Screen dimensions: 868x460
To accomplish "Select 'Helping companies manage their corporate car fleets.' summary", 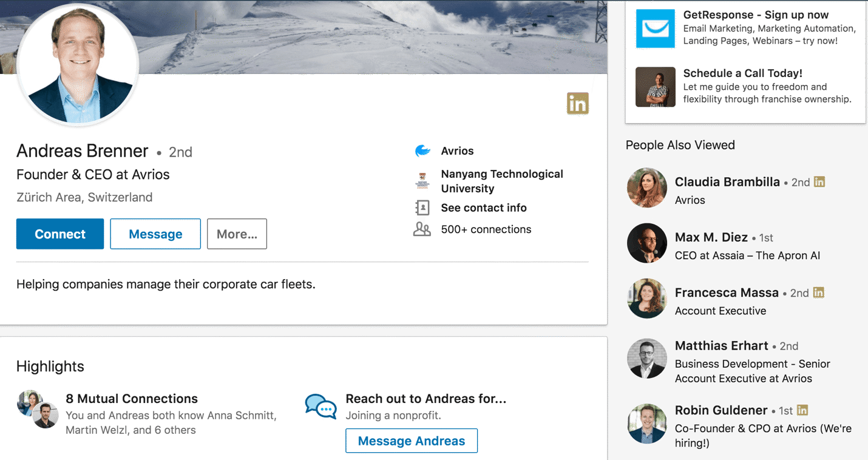I will (166, 284).
